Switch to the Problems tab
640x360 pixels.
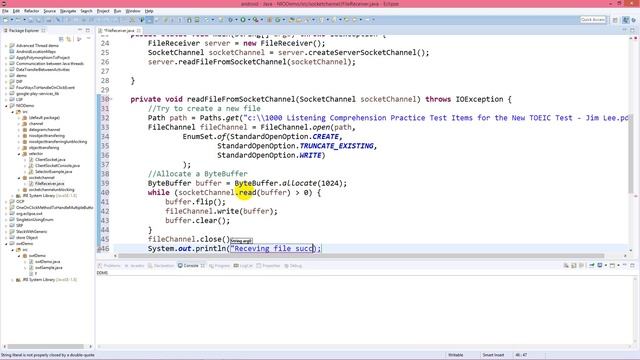pyautogui.click(x=109, y=266)
